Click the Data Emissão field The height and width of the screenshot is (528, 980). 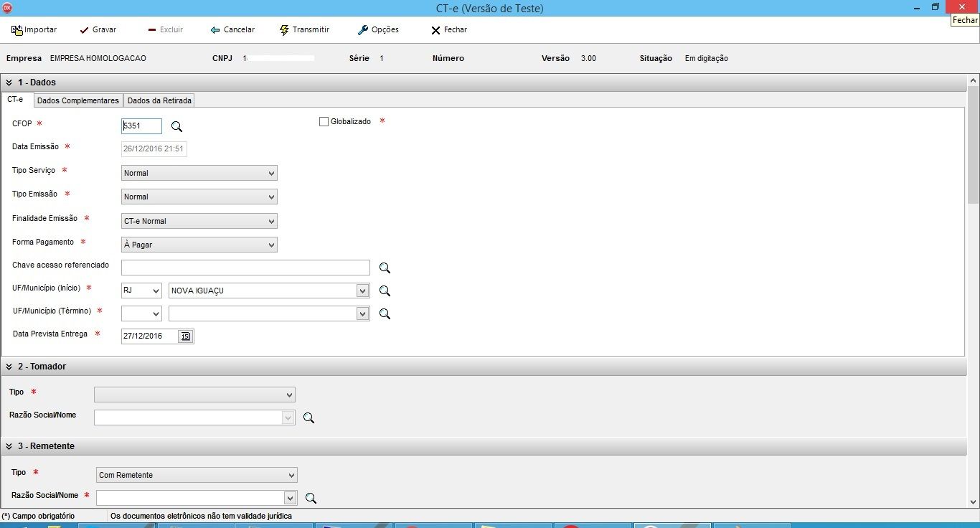tap(154, 149)
